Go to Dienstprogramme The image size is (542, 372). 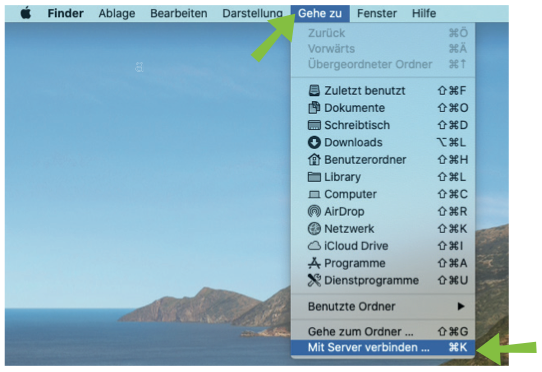383,280
